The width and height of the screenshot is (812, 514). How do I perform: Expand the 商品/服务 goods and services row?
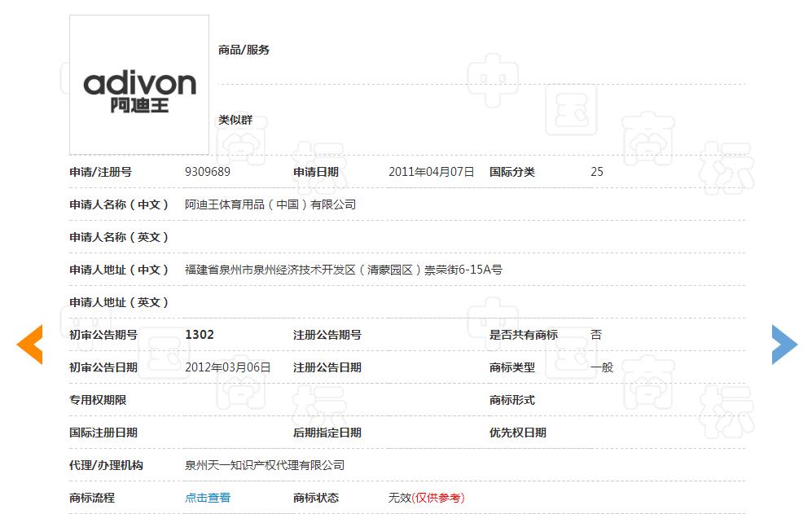(x=241, y=50)
